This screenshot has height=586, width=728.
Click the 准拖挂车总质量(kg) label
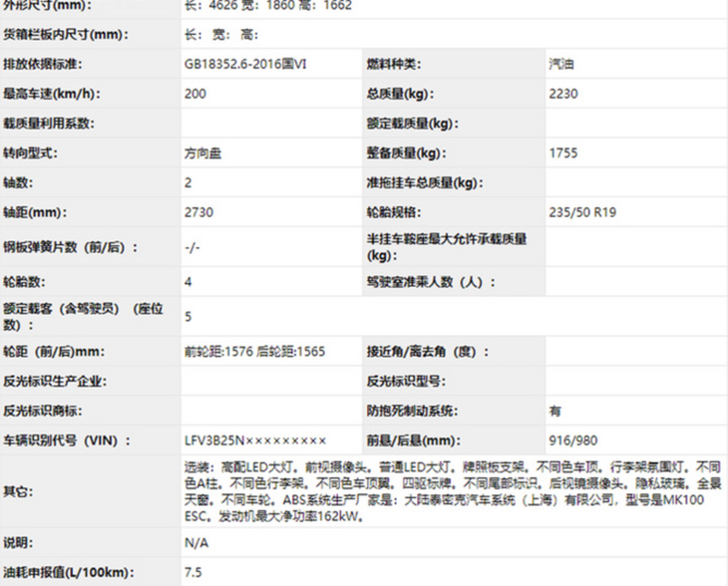pyautogui.click(x=425, y=182)
